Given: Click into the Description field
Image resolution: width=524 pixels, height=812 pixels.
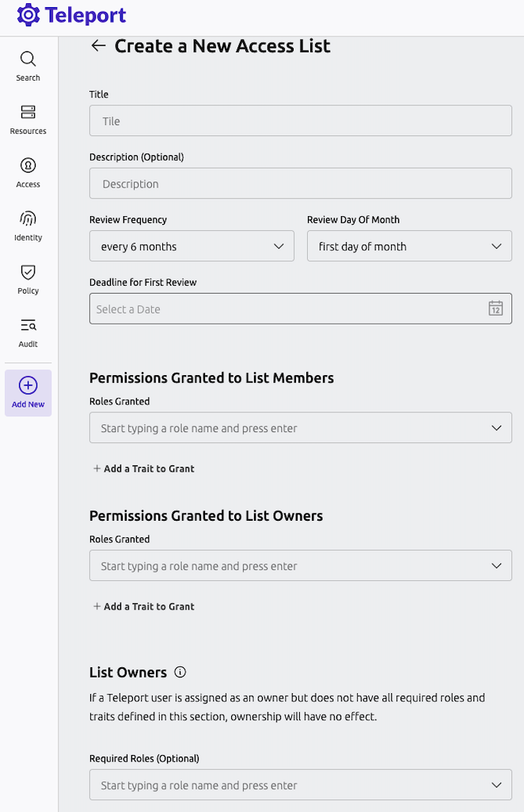Looking at the screenshot, I should coord(301,183).
